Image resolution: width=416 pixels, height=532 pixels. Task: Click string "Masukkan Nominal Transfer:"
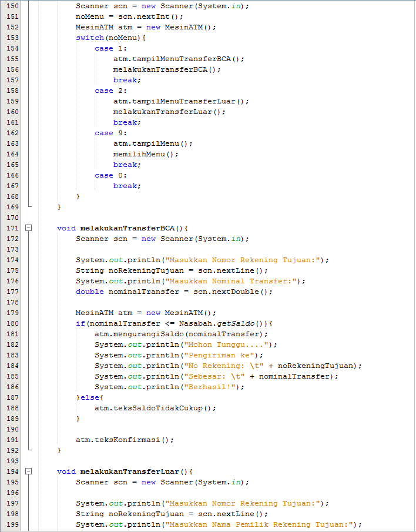(x=230, y=281)
